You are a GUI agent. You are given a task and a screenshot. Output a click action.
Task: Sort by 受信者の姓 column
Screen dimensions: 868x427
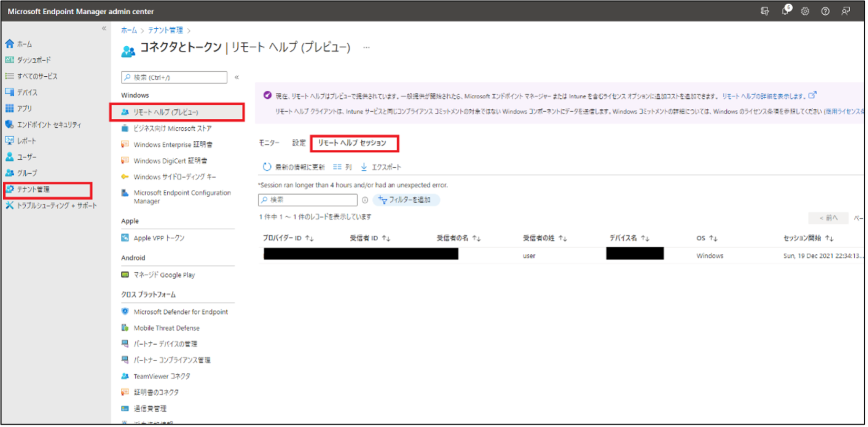545,239
